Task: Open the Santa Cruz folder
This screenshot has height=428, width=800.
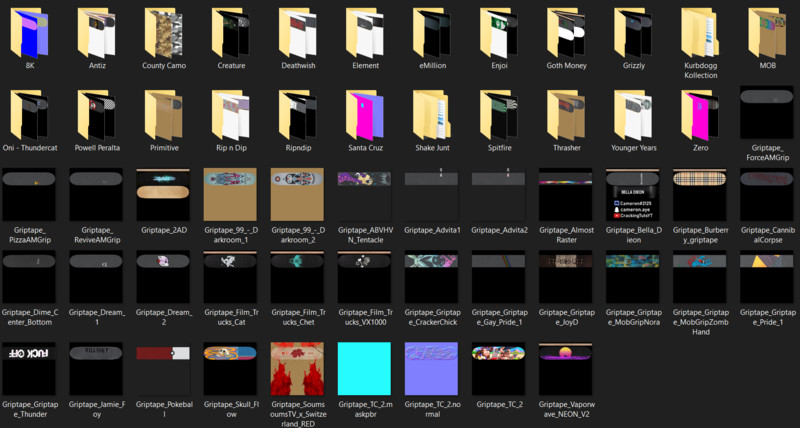Action: 365,115
